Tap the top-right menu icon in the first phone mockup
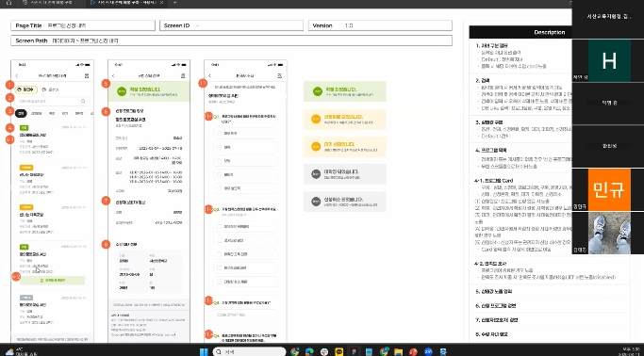This screenshot has width=644, height=356. coord(87,76)
